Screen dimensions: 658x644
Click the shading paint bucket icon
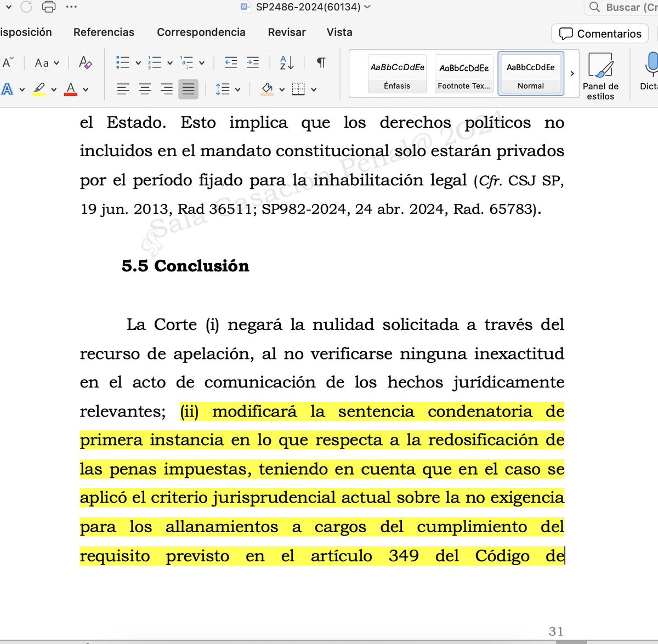pyautogui.click(x=267, y=89)
